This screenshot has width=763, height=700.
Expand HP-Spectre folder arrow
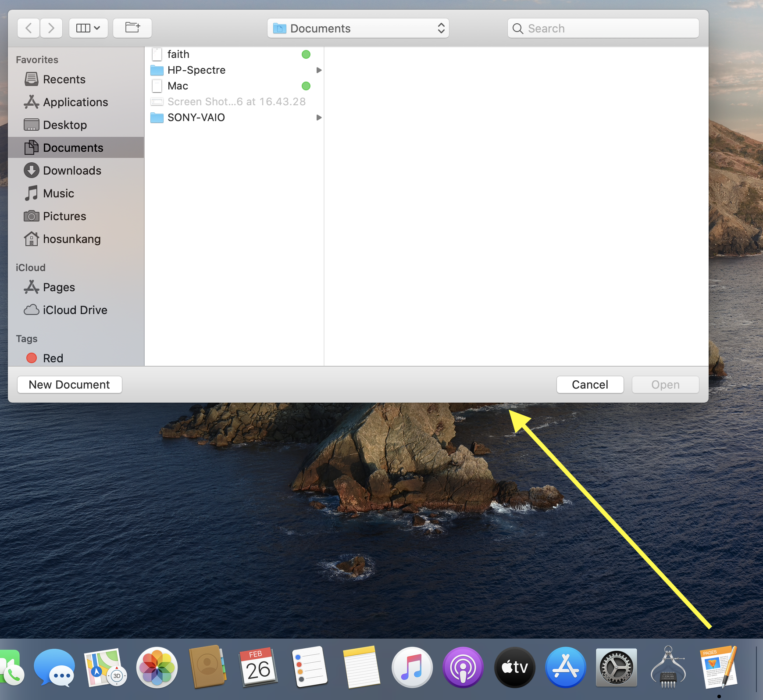click(319, 70)
